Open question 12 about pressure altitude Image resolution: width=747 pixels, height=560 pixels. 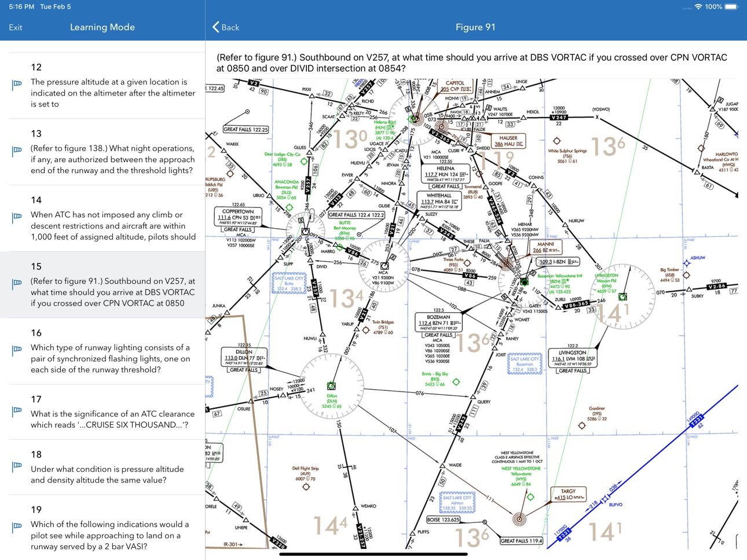(102, 86)
